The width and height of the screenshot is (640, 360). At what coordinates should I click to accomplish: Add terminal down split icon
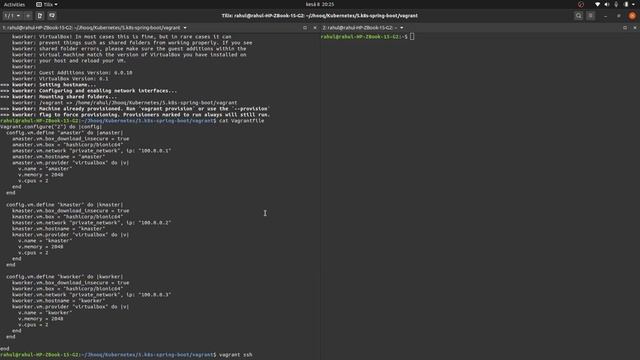pos(52,16)
